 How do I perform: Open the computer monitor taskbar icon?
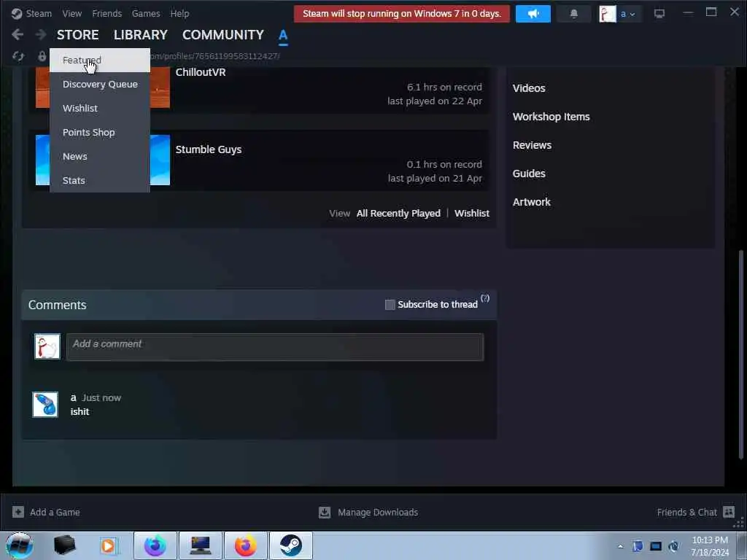point(200,545)
